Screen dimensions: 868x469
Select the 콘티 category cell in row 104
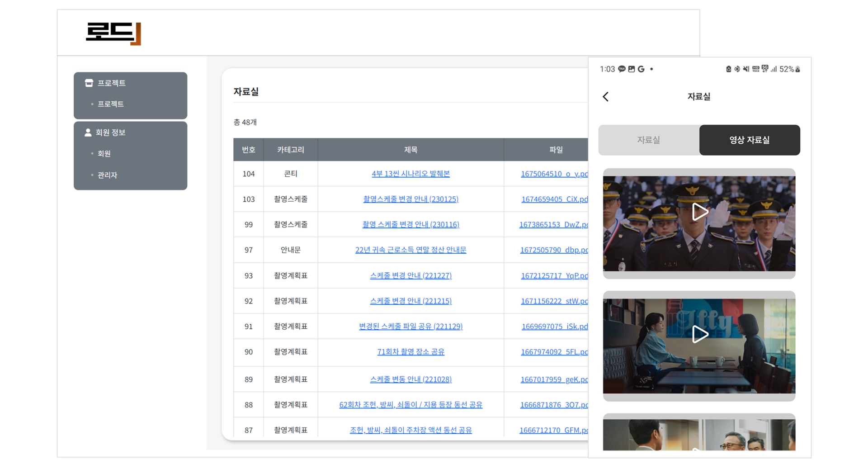click(x=291, y=174)
